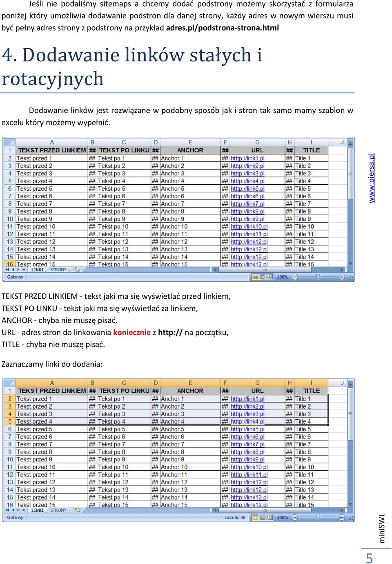This screenshot has height=564, width=392.
Task: Click previous sheet arrow in lower spreadsheet
Action: click(x=13, y=510)
